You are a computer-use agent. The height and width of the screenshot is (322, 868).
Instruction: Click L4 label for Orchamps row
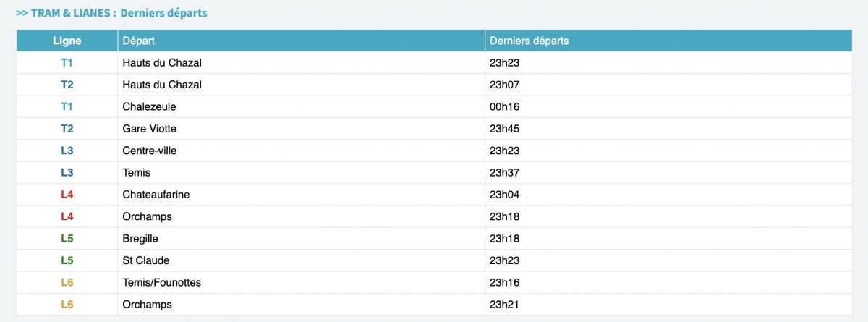click(x=67, y=216)
